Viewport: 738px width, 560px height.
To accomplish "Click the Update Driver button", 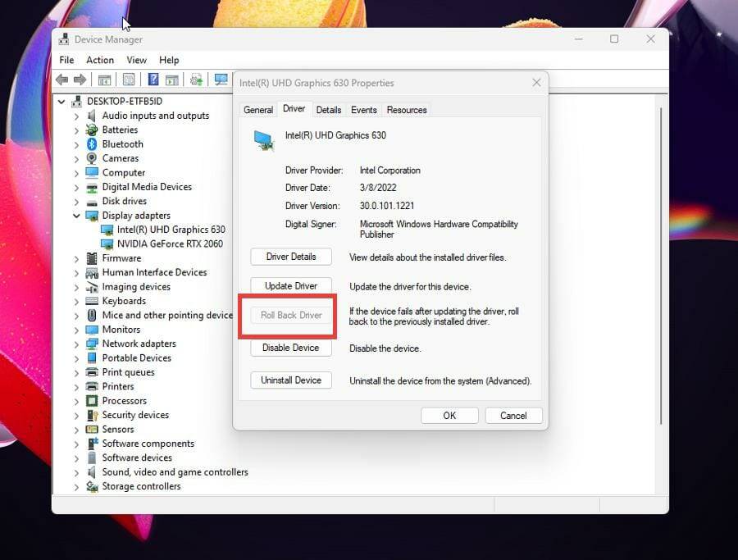I will pos(290,285).
